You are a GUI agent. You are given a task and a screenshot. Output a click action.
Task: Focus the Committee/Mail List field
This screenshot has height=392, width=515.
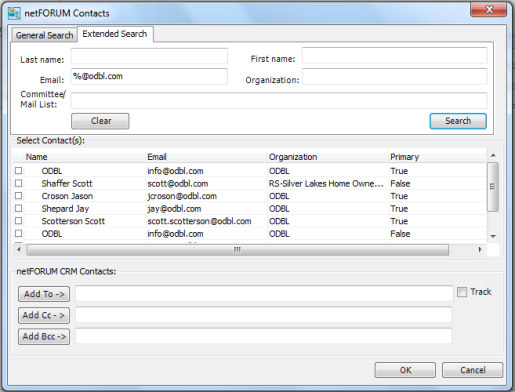pos(279,100)
